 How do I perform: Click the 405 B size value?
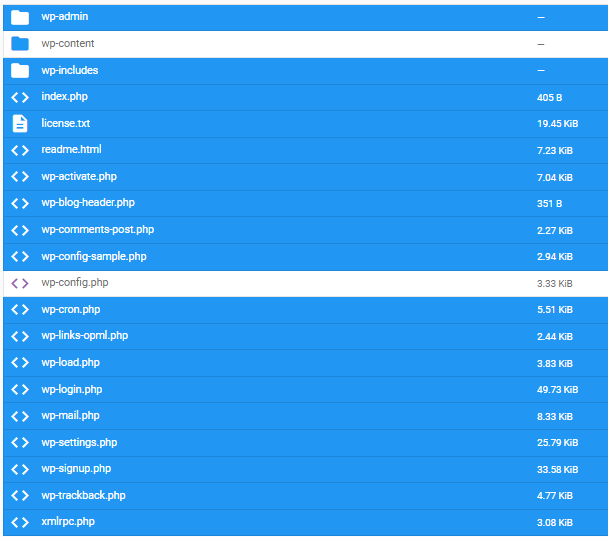point(549,98)
